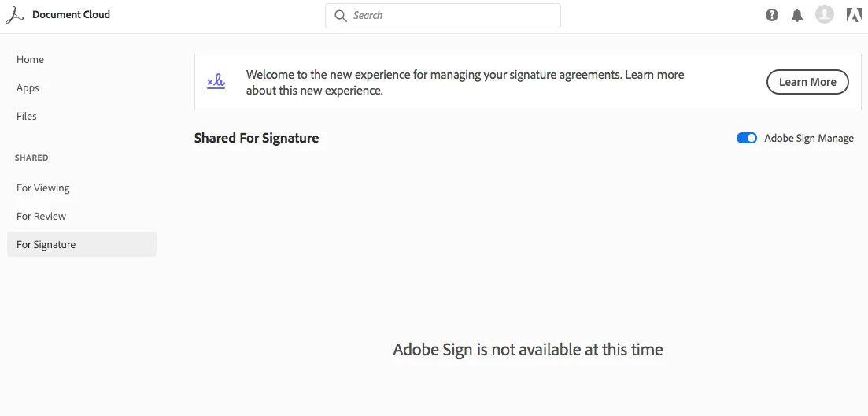
Task: Click the Adobe Acrobat logo icon
Action: pos(15,15)
